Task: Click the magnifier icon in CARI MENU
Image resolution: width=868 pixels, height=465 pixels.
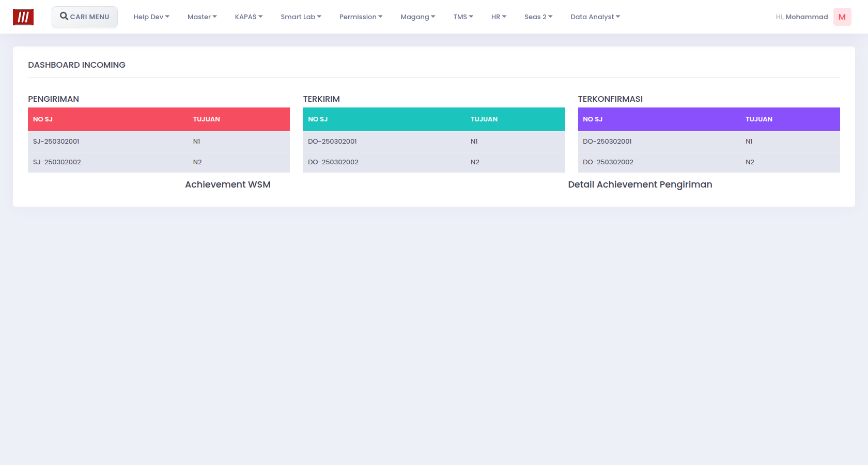Action: [64, 17]
